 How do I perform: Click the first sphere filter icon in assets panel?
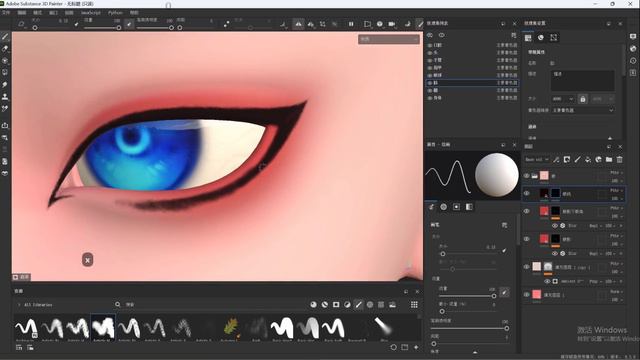coord(313,304)
